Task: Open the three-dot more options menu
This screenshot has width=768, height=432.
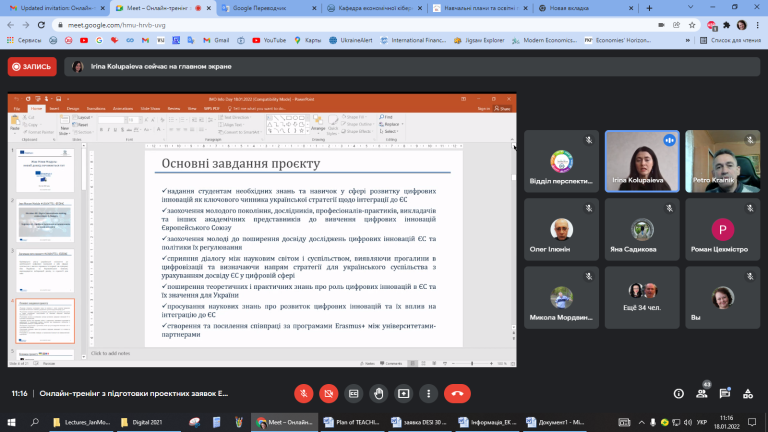Action: pyautogui.click(x=429, y=393)
